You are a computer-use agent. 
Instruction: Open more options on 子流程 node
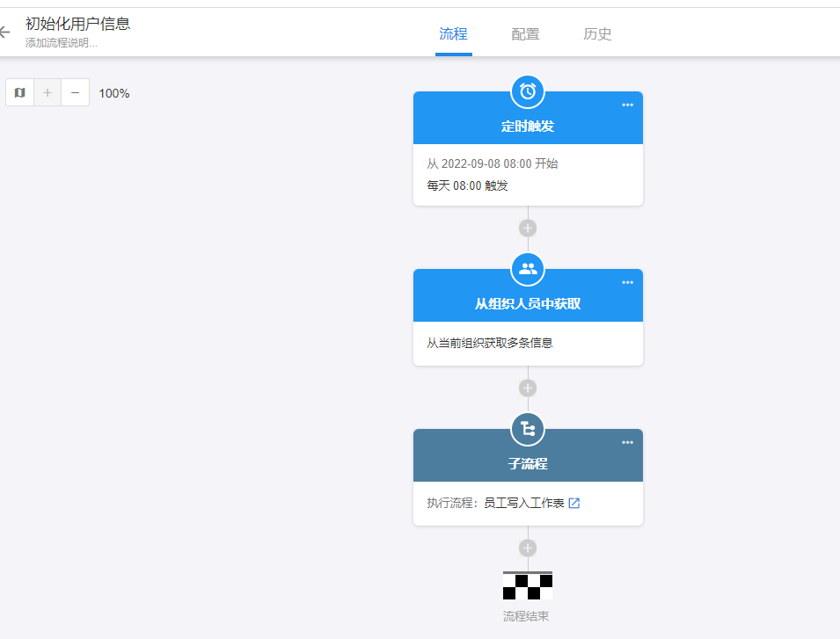tap(627, 442)
